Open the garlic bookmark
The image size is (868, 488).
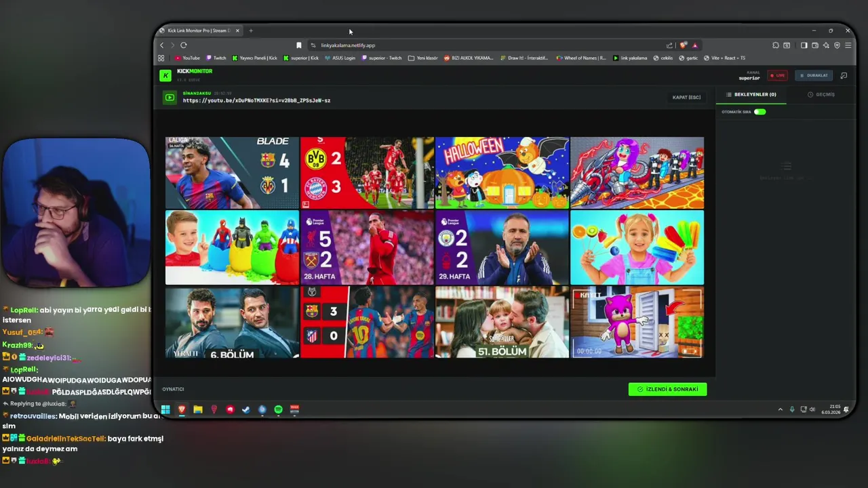coord(688,58)
